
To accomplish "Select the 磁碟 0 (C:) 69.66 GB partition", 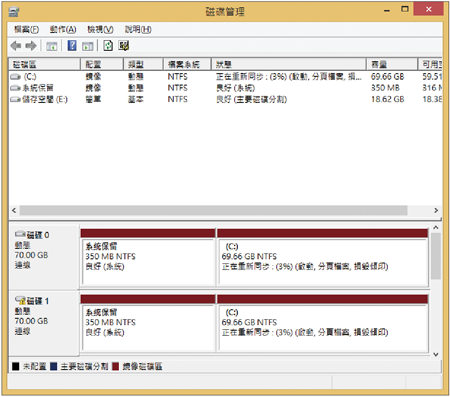I will (x=323, y=257).
